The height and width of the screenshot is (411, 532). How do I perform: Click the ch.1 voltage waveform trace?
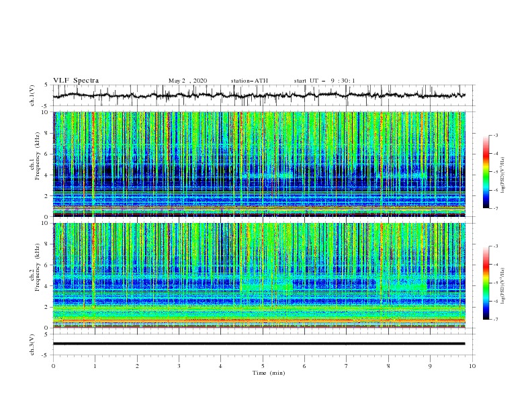pyautogui.click(x=259, y=95)
